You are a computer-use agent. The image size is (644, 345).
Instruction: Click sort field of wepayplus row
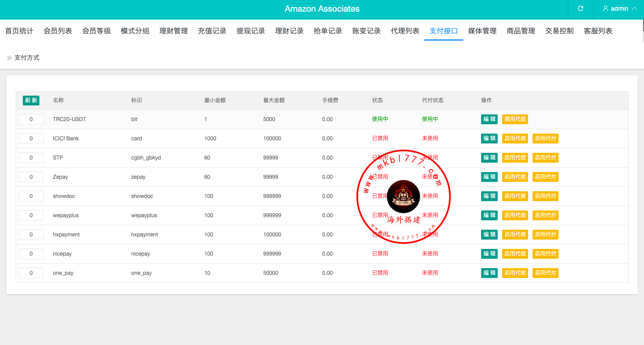tap(31, 215)
